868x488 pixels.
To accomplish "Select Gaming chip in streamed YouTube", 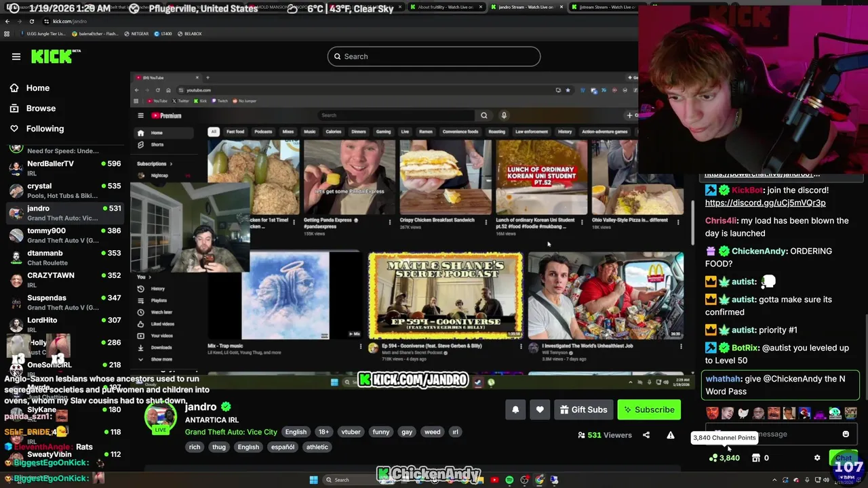I will (x=384, y=131).
